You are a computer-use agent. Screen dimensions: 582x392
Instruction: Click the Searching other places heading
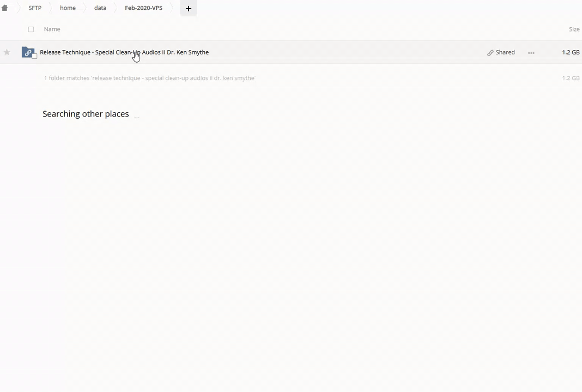[x=86, y=114]
